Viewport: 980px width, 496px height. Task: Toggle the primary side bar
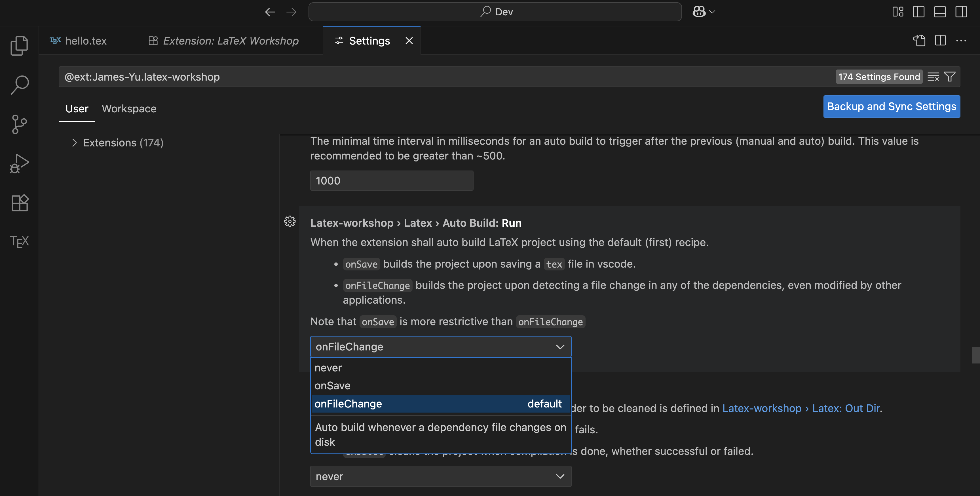(919, 12)
